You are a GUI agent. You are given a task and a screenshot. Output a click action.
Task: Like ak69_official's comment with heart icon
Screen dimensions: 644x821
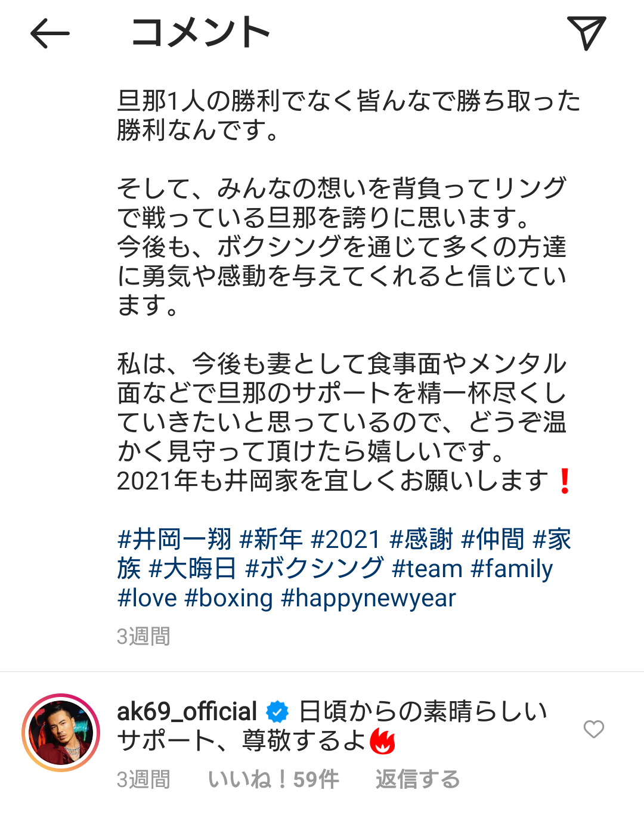(x=593, y=729)
